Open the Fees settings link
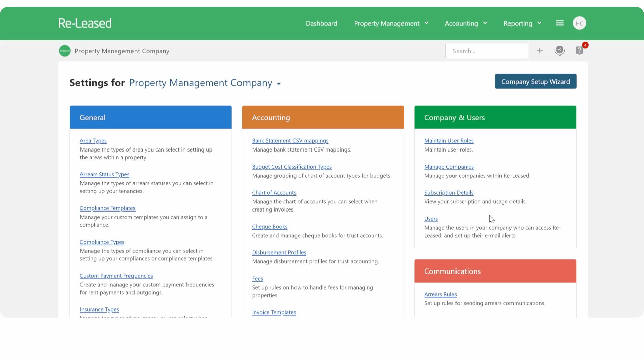This screenshot has height=362, width=644. pos(257,279)
